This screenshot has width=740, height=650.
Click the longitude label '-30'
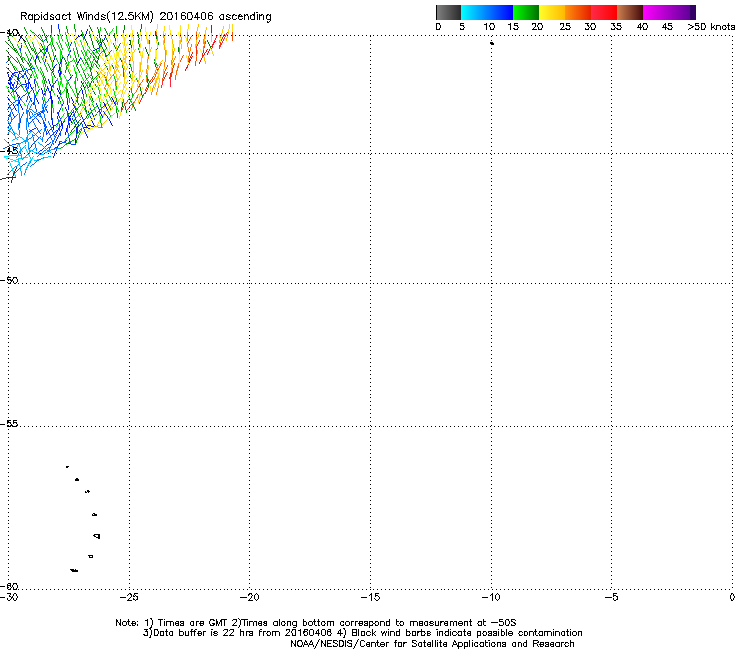(9, 597)
